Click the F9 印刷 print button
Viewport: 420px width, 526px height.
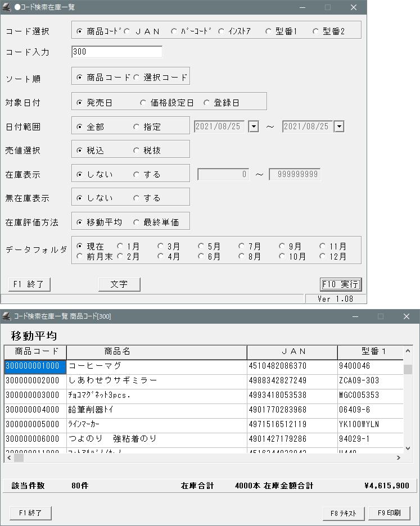click(x=390, y=513)
